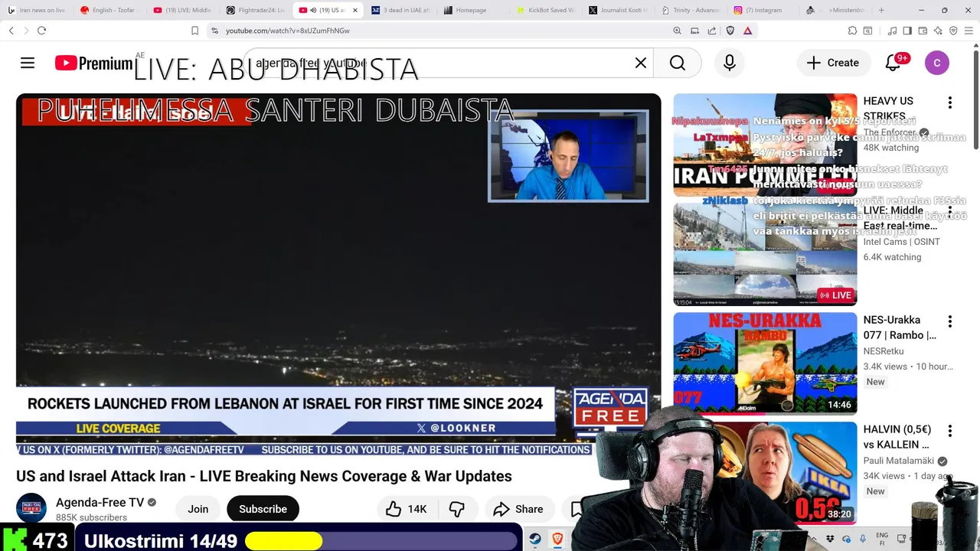Screen dimensions: 980x551
Task: Open NES-Urakka 077 Rambo video title
Action: pyautogui.click(x=900, y=328)
